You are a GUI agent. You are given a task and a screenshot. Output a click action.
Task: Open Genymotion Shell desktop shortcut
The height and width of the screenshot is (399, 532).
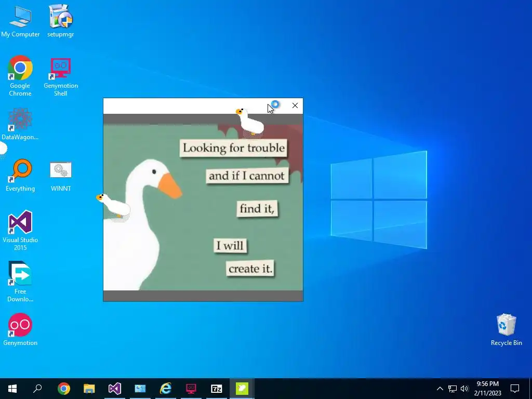(x=61, y=76)
